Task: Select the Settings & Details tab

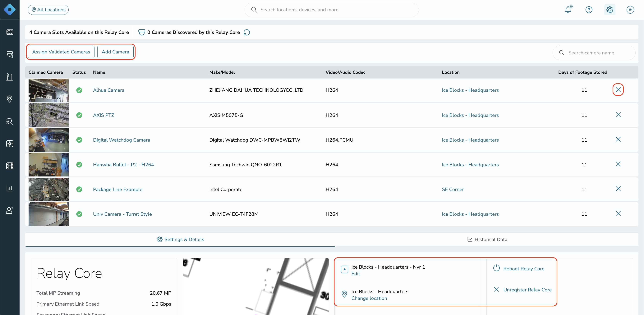Action: click(180, 239)
